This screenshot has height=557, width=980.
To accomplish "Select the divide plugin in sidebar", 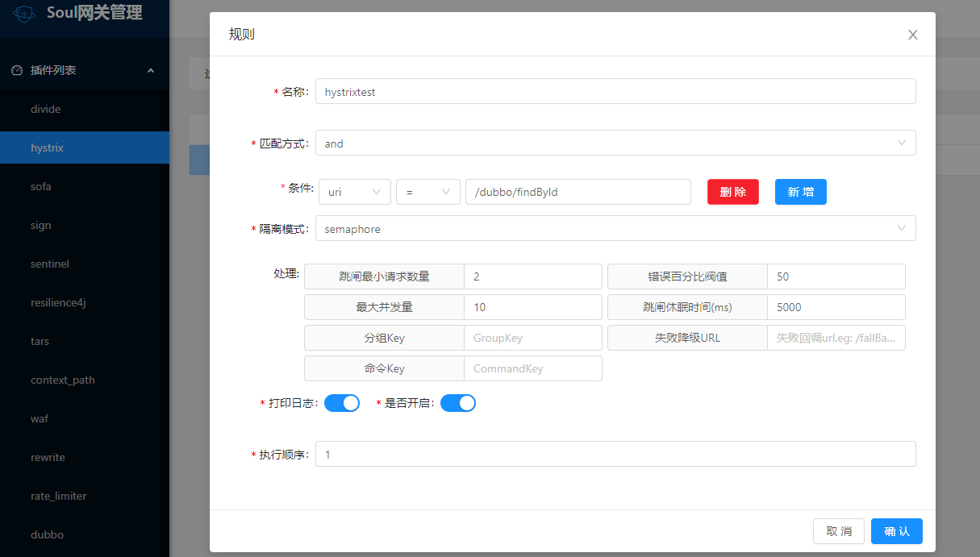I will click(45, 109).
